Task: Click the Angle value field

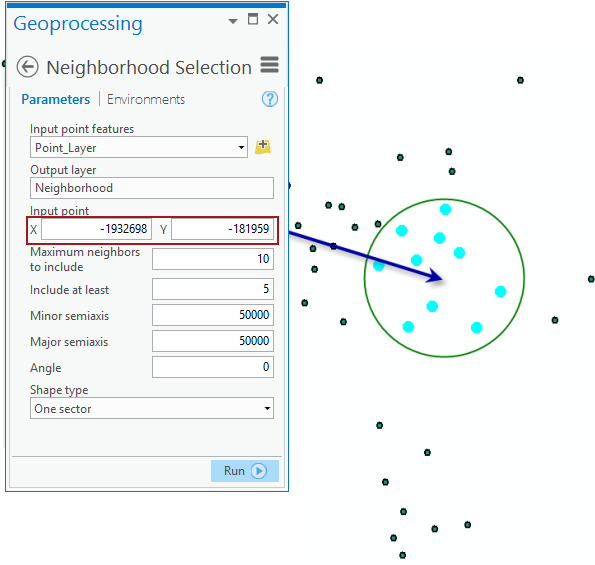Action: point(213,367)
